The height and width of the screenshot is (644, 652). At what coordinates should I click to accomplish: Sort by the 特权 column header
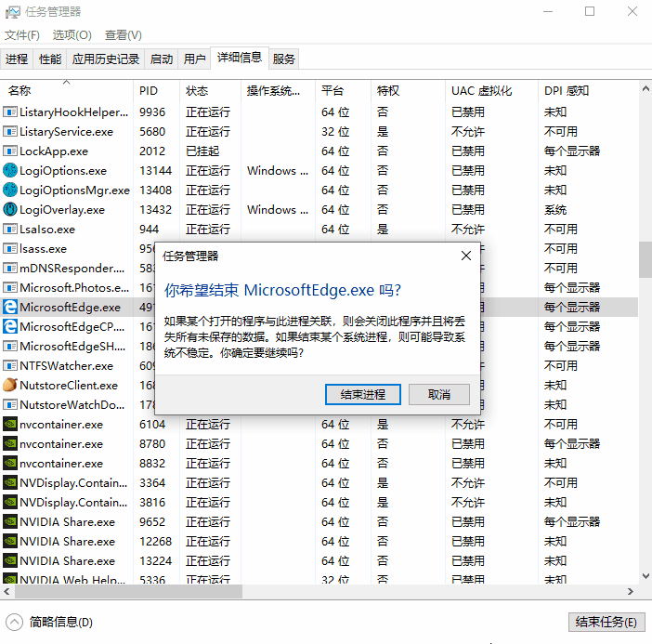pos(408,91)
